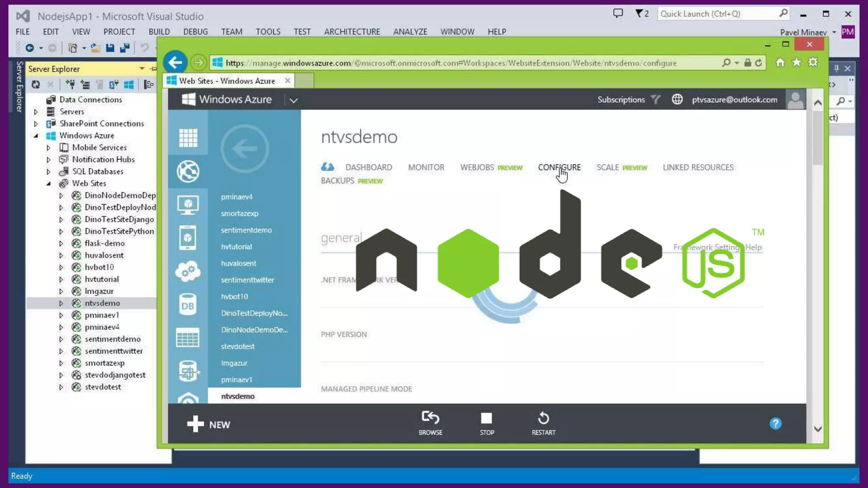The height and width of the screenshot is (488, 868).
Task: Click the browser Back arrow button
Action: 175,63
